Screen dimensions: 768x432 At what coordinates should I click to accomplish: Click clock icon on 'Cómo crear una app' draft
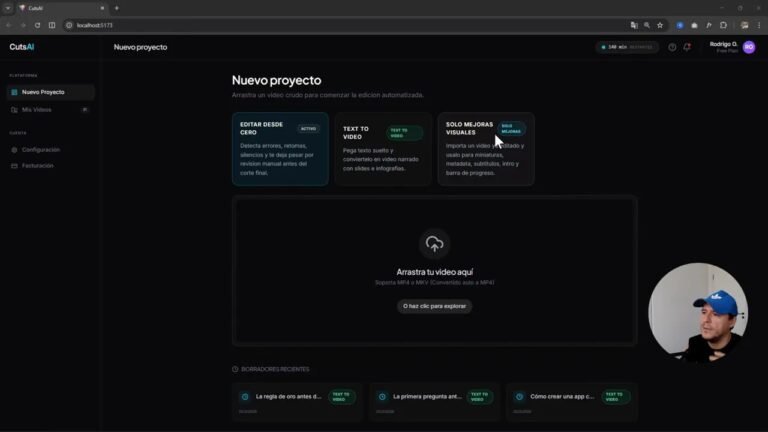pos(519,397)
